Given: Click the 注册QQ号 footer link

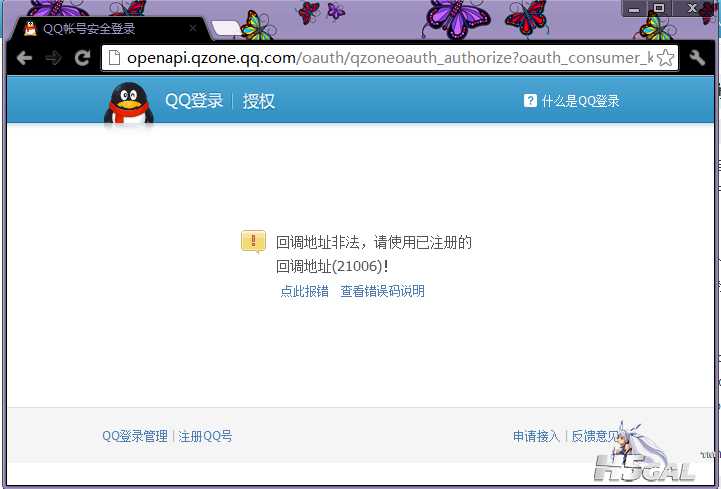Looking at the screenshot, I should click(205, 436).
